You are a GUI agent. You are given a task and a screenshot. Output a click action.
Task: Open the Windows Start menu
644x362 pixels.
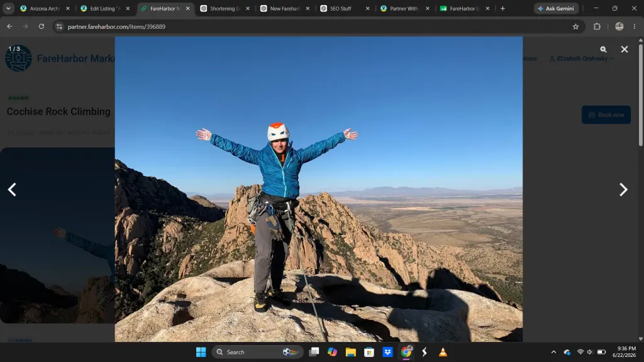[201, 352]
